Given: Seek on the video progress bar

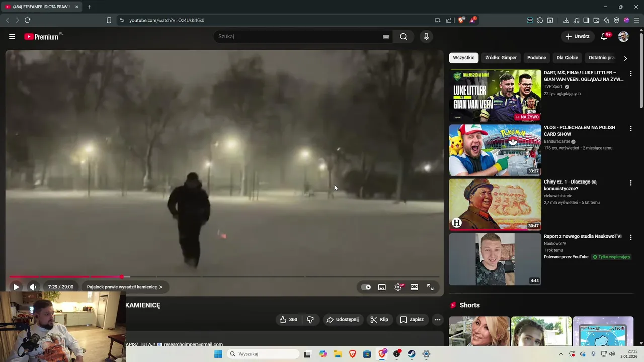Looking at the screenshot, I should (224, 276).
